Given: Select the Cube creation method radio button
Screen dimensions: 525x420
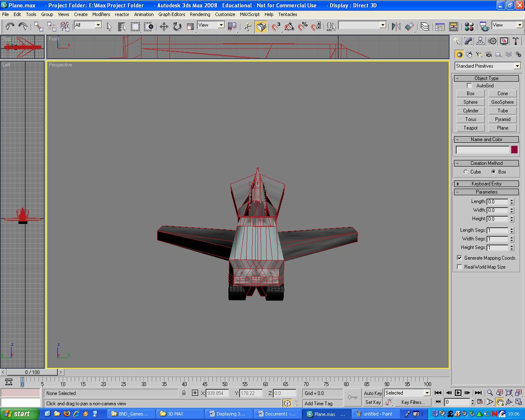Looking at the screenshot, I should 466,172.
